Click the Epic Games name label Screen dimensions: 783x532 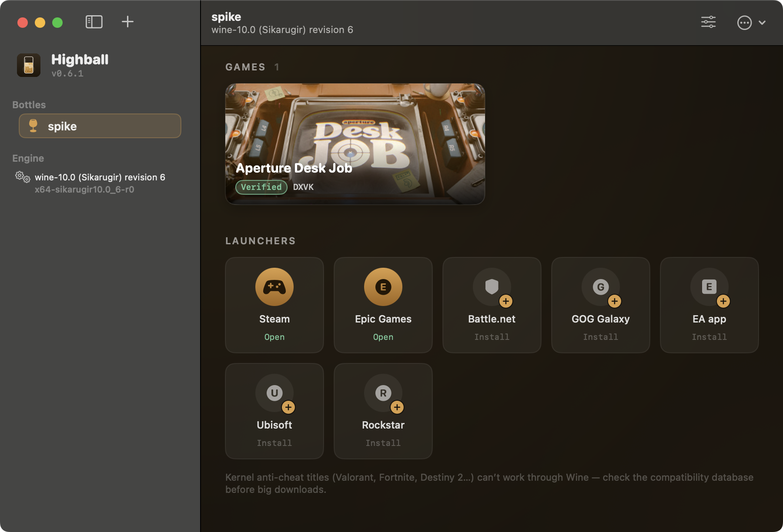(383, 319)
